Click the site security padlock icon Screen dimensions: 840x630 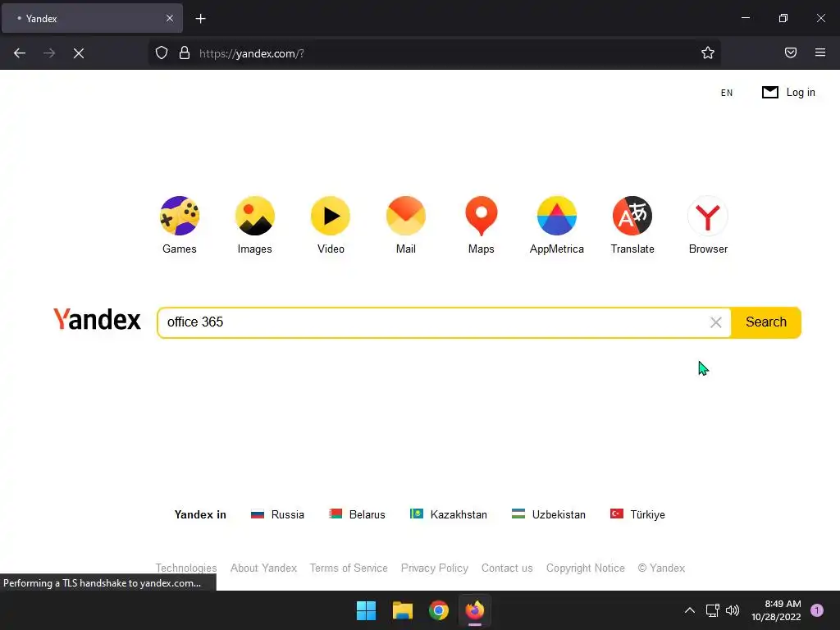tap(185, 52)
